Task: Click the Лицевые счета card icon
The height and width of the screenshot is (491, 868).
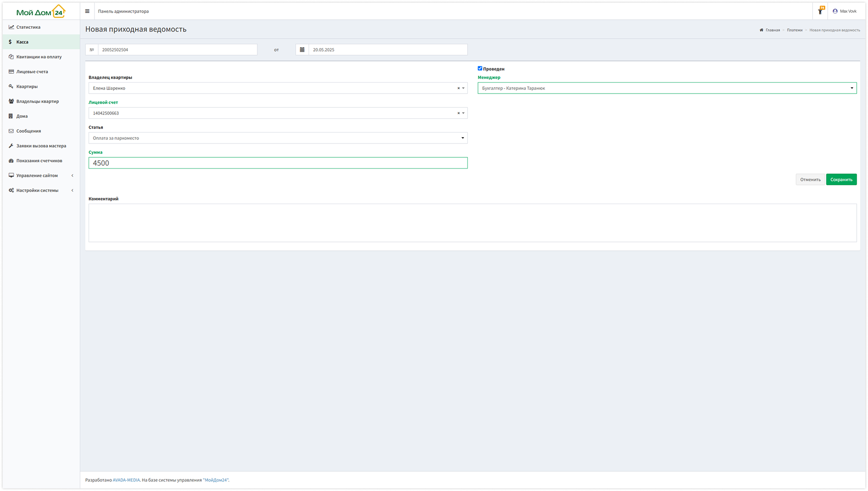Action: point(11,71)
